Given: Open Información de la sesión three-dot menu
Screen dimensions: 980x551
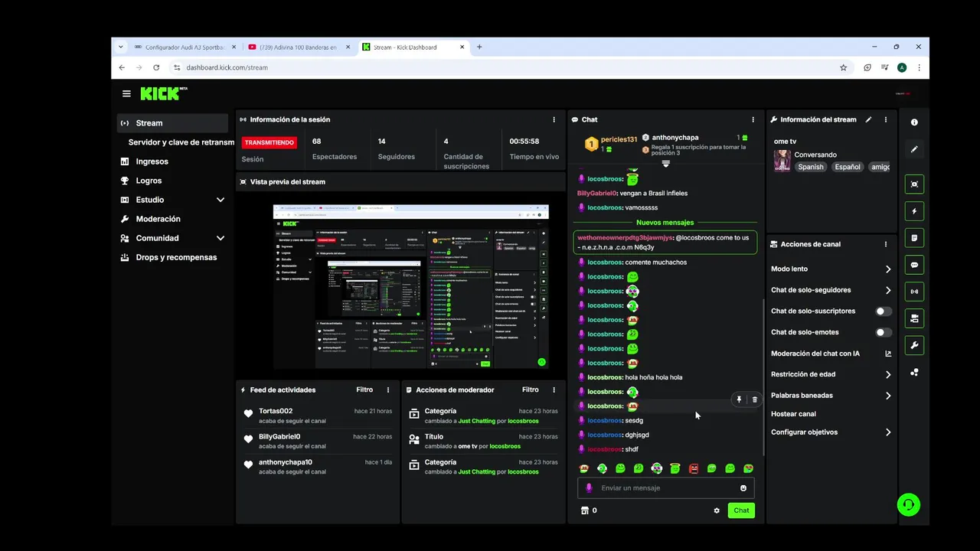Looking at the screenshot, I should 554,119.
